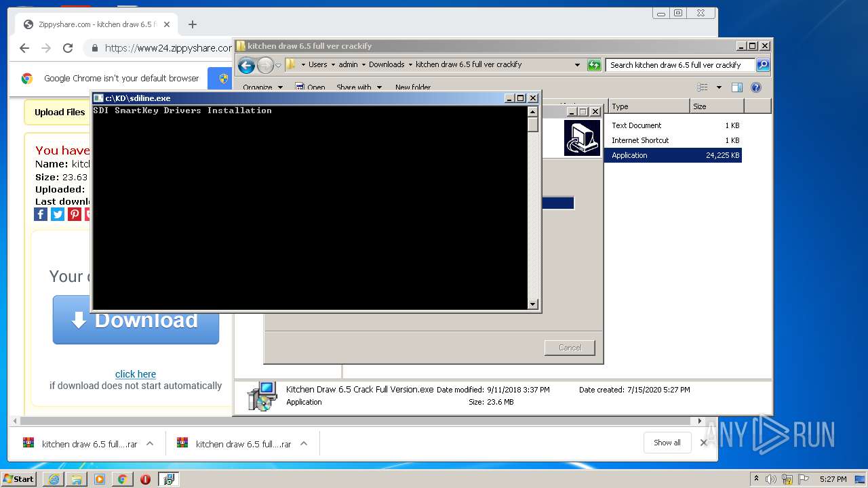Open the address bar history dropdown
The image size is (868, 488).
click(577, 65)
